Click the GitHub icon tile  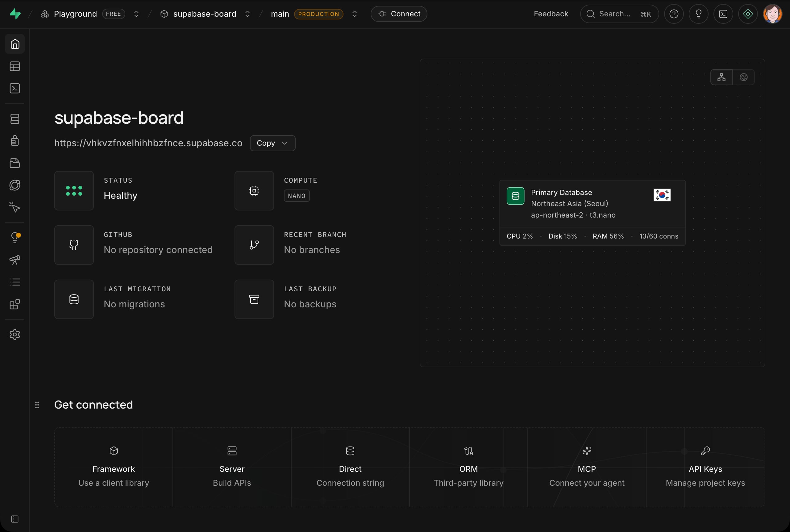click(x=74, y=245)
